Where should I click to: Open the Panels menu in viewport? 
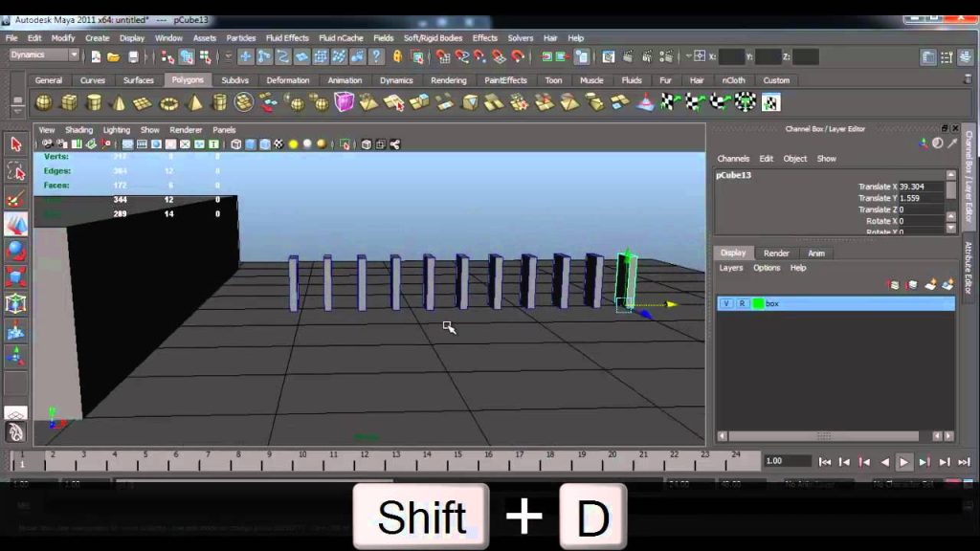pyautogui.click(x=224, y=130)
